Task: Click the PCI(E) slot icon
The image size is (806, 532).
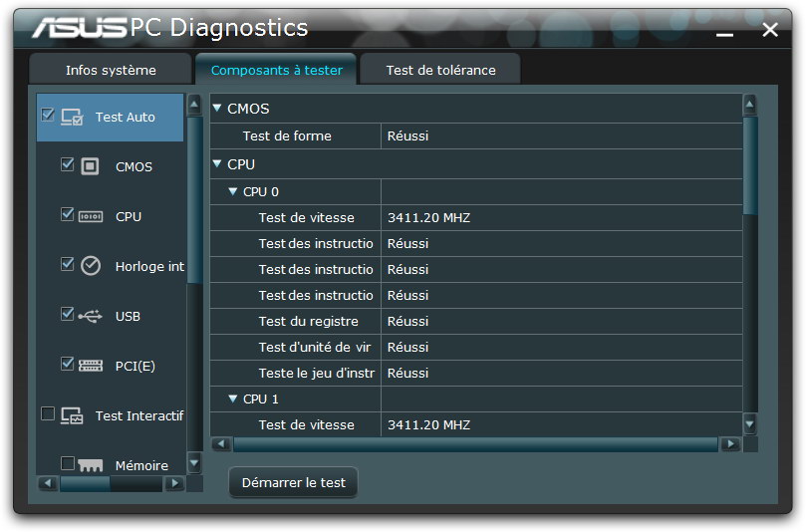Action: [x=91, y=366]
